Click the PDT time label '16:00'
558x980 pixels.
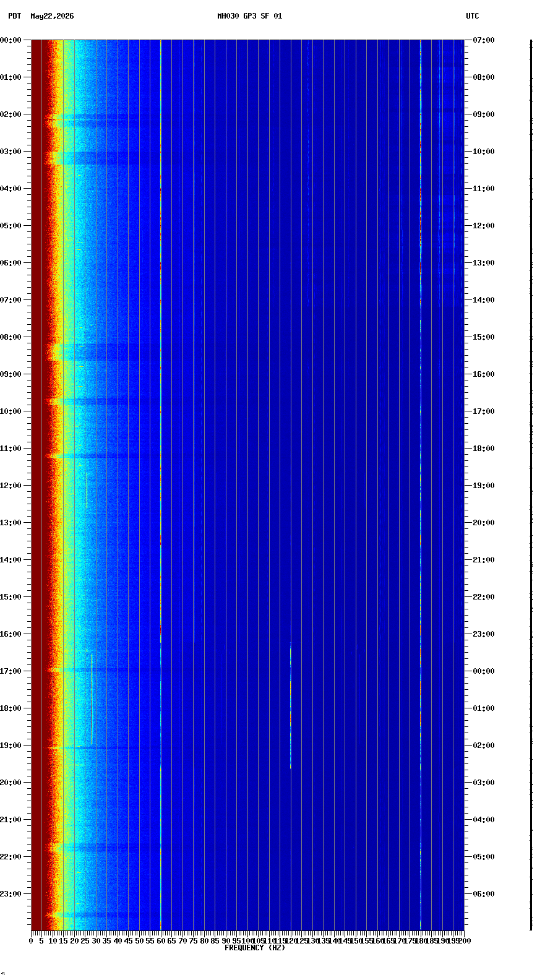coord(11,634)
